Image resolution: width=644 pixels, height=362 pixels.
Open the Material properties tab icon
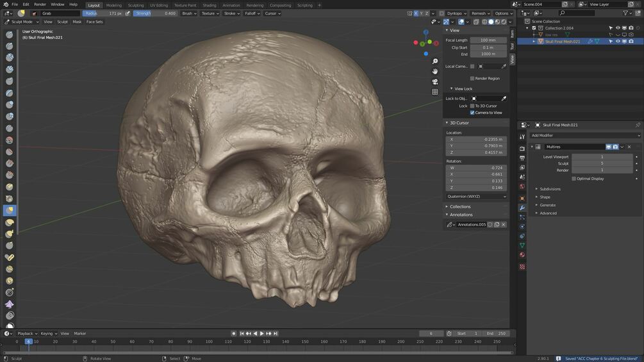(x=522, y=255)
